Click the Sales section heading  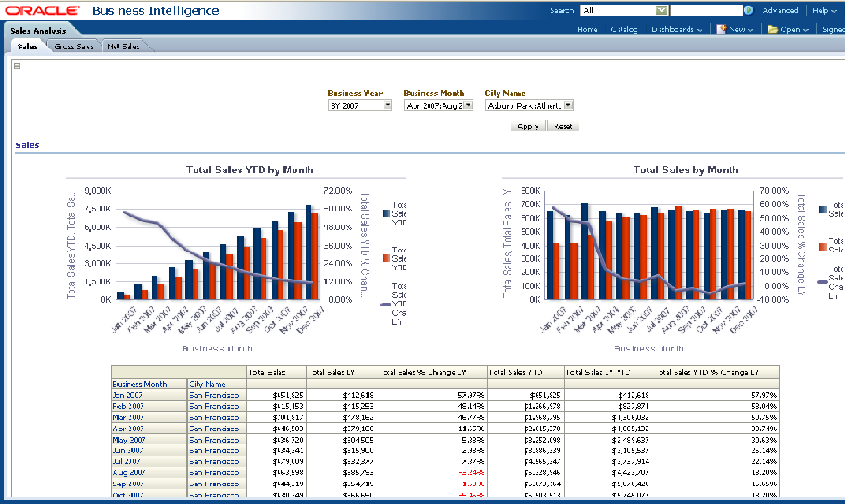point(28,145)
